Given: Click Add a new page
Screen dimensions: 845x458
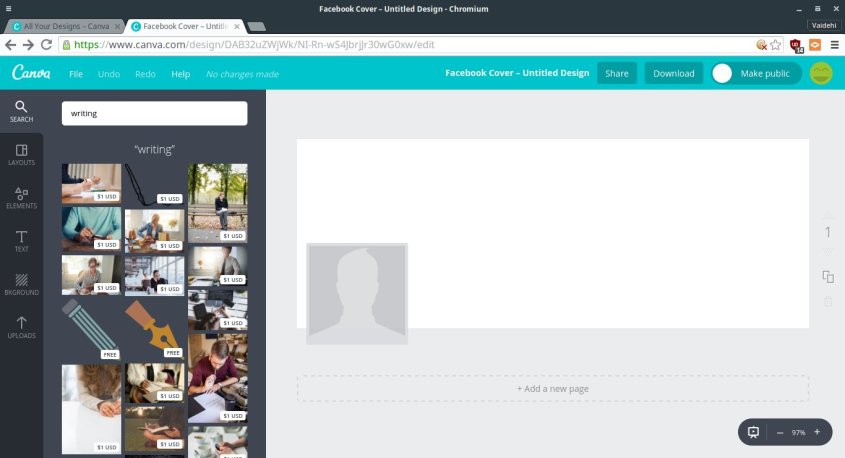Looking at the screenshot, I should tap(552, 388).
